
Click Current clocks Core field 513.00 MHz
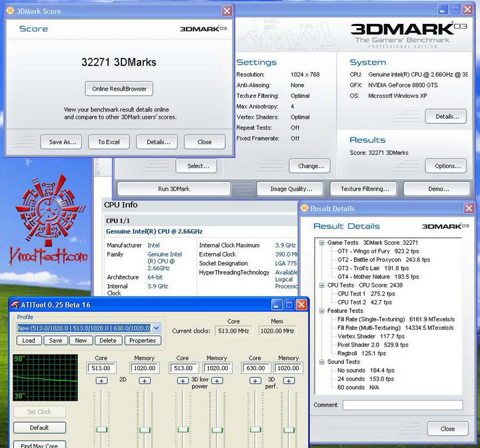[x=233, y=331]
